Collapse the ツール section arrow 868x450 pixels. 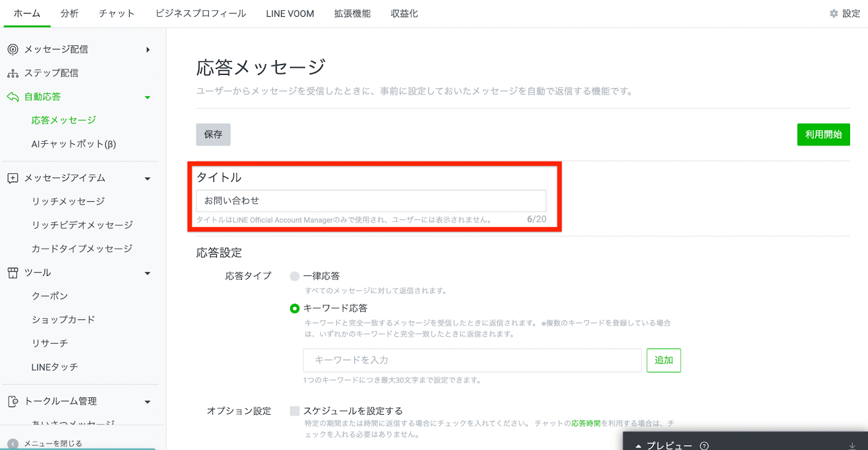coord(148,273)
